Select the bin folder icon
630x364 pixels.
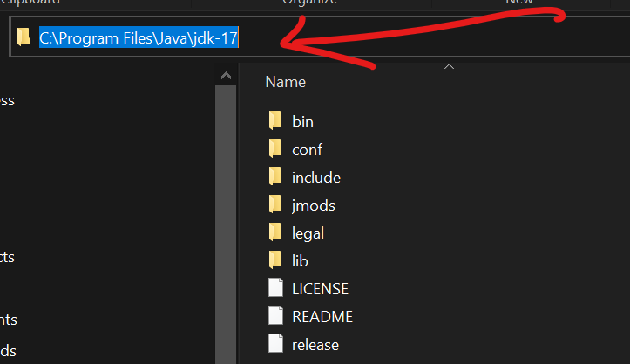tap(275, 121)
